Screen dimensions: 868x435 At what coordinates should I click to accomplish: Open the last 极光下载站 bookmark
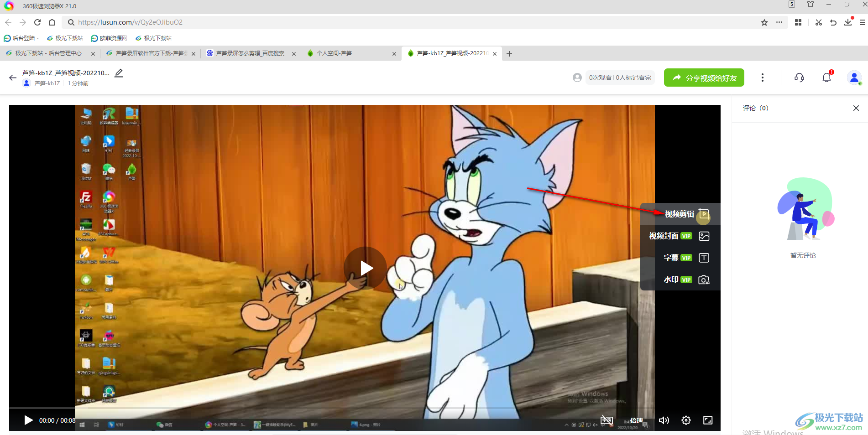point(153,38)
